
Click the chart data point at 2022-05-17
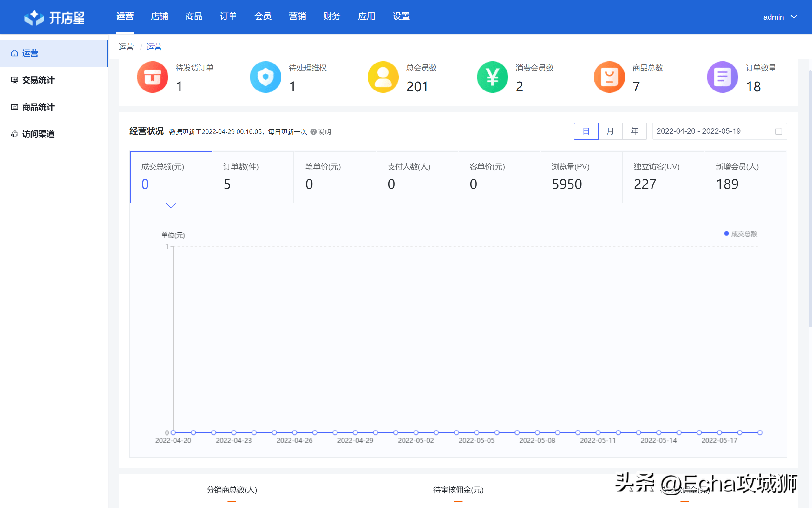[x=719, y=432]
